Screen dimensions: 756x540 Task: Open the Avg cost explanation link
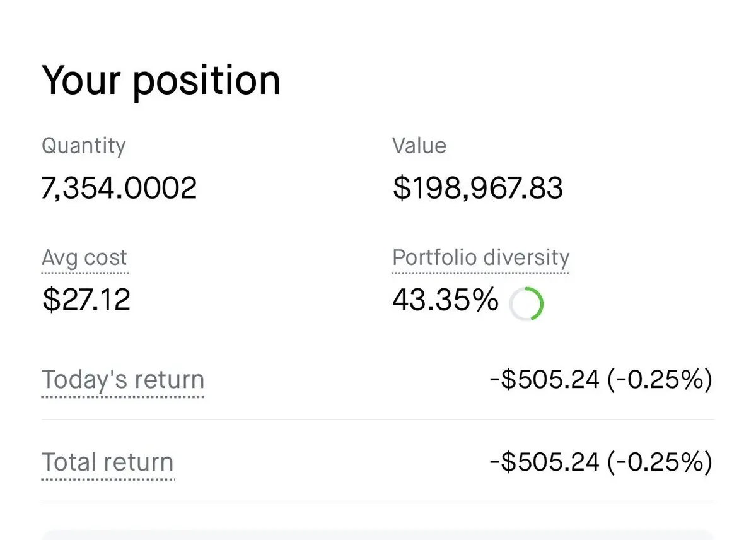84,258
